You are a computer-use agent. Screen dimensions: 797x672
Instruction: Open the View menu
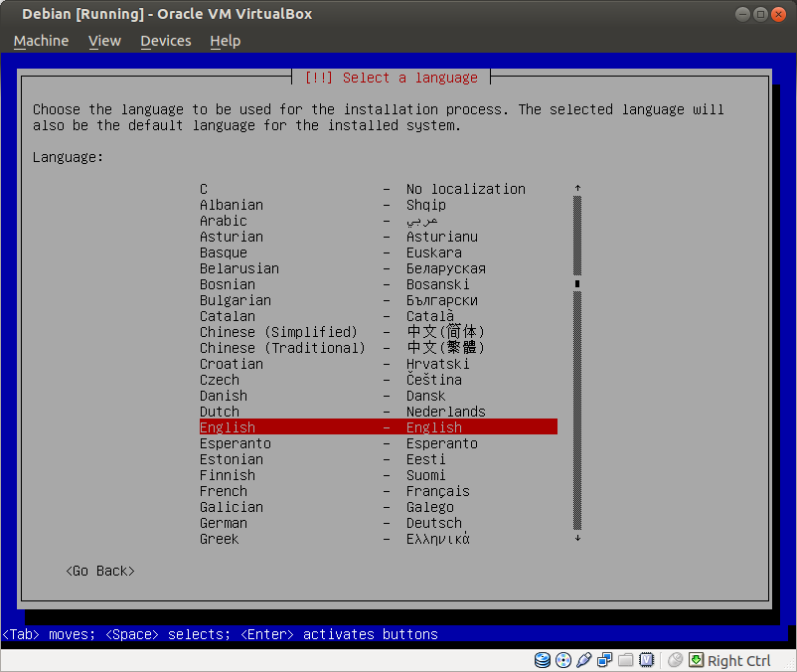[104, 41]
